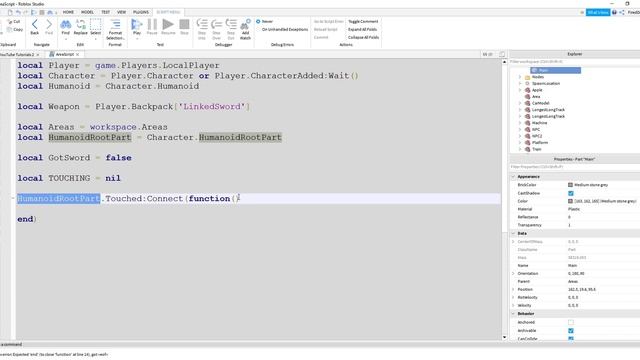Viewport: 640px width, 360px height.
Task: Click the Stop test button
Action: (x=184, y=24)
